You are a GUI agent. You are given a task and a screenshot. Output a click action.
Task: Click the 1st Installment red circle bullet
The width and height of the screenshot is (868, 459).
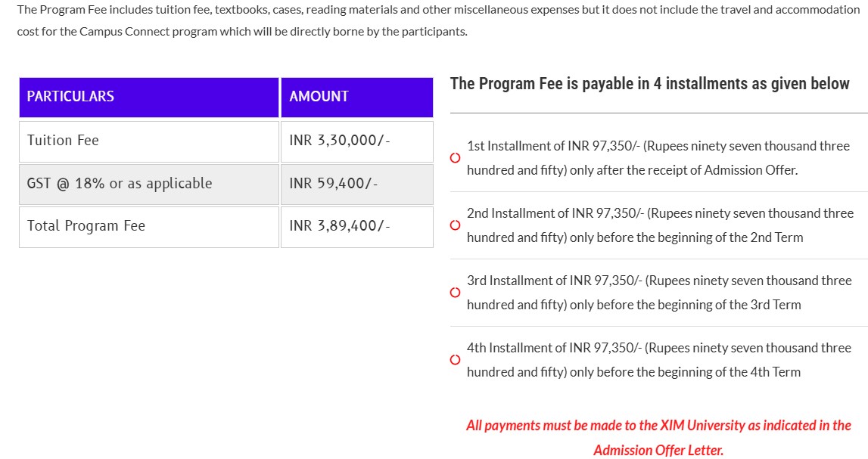click(x=455, y=158)
